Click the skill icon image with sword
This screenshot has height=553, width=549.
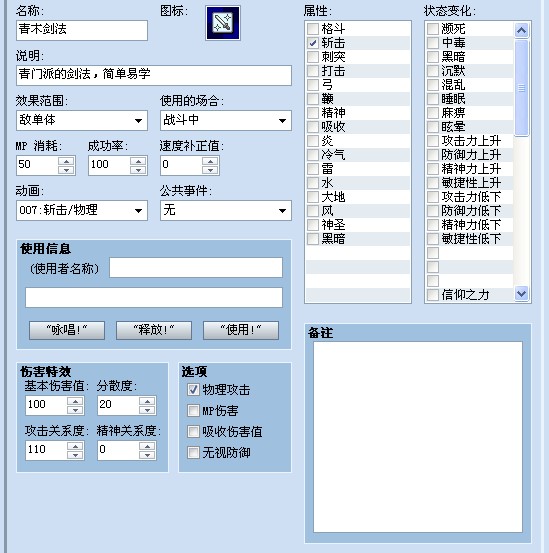(223, 23)
